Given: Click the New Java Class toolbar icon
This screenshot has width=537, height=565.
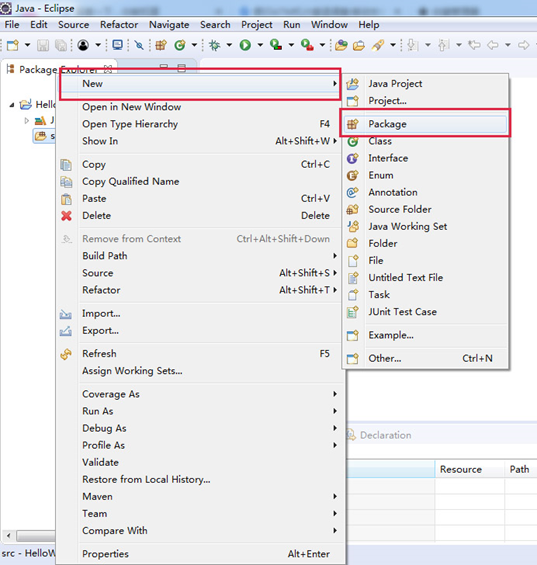Looking at the screenshot, I should coord(179,45).
